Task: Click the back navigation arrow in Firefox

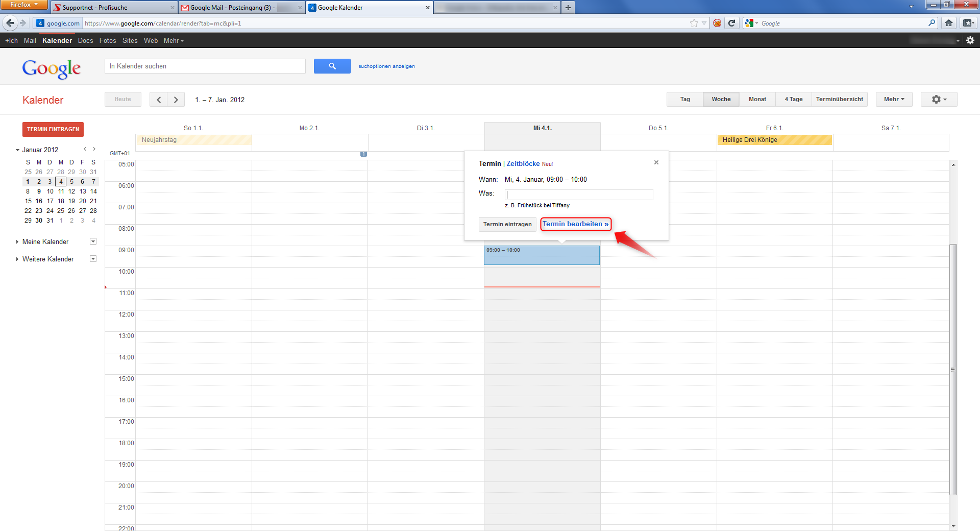Action: pos(9,23)
